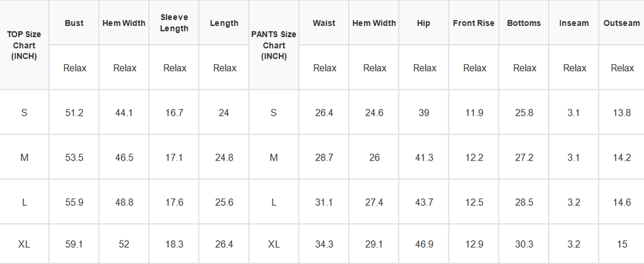Select the Bottoms column header
The width and height of the screenshot is (644, 264).
click(x=524, y=23)
